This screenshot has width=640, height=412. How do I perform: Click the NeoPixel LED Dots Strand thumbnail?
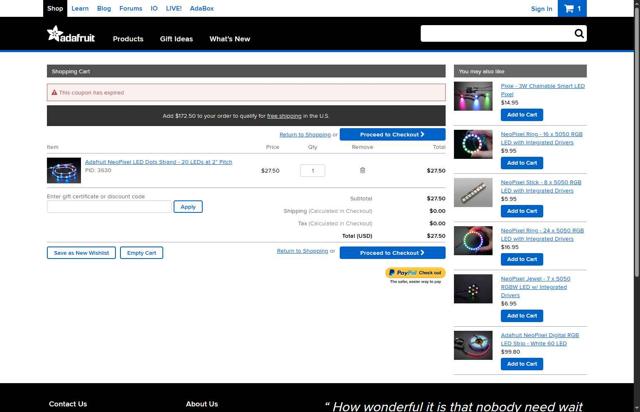tap(64, 170)
